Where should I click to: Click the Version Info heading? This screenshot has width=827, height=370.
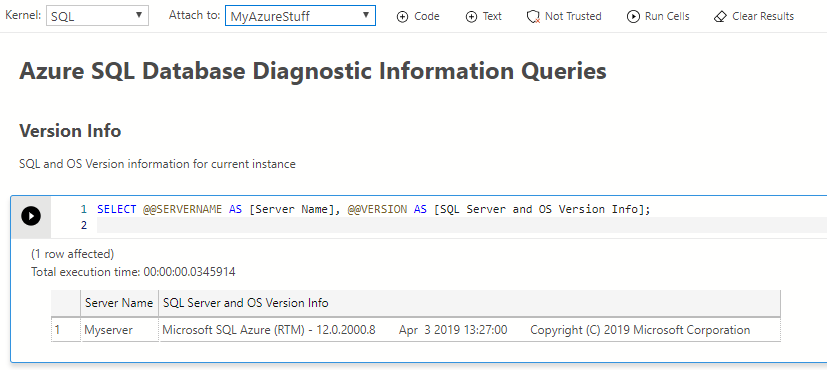[x=70, y=131]
